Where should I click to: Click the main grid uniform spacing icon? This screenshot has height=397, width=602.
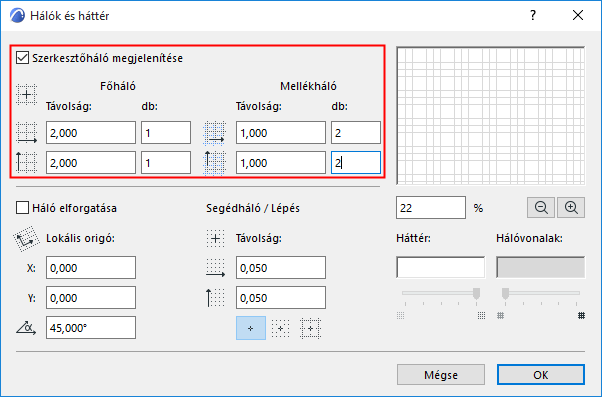coord(26,94)
